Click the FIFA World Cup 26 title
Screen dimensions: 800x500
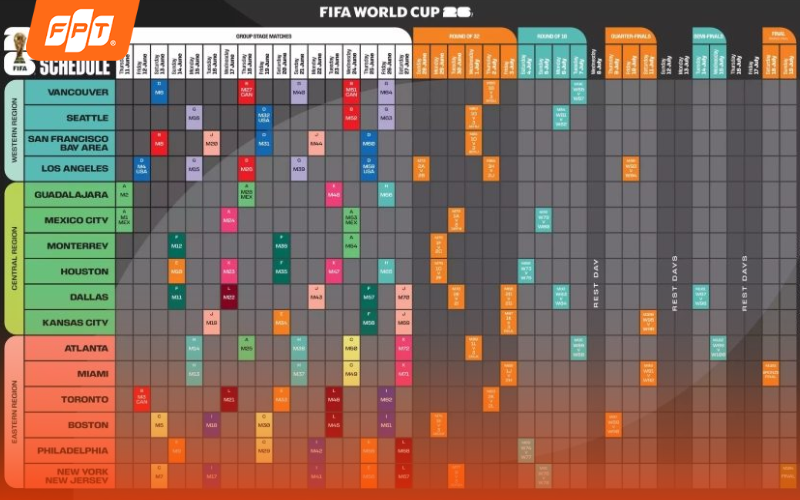pos(396,12)
